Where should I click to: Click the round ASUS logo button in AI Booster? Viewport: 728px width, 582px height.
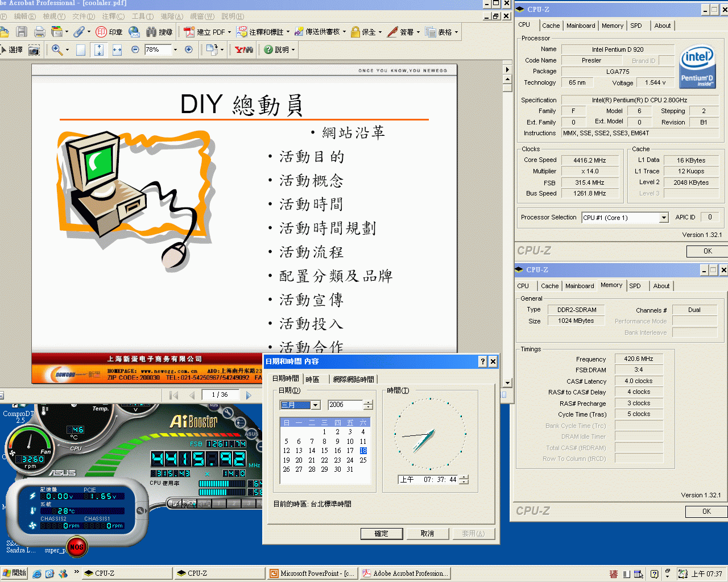click(x=251, y=434)
